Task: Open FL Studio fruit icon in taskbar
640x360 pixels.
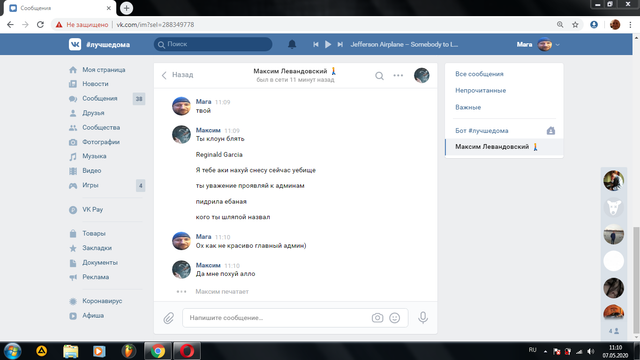Action: 129,351
